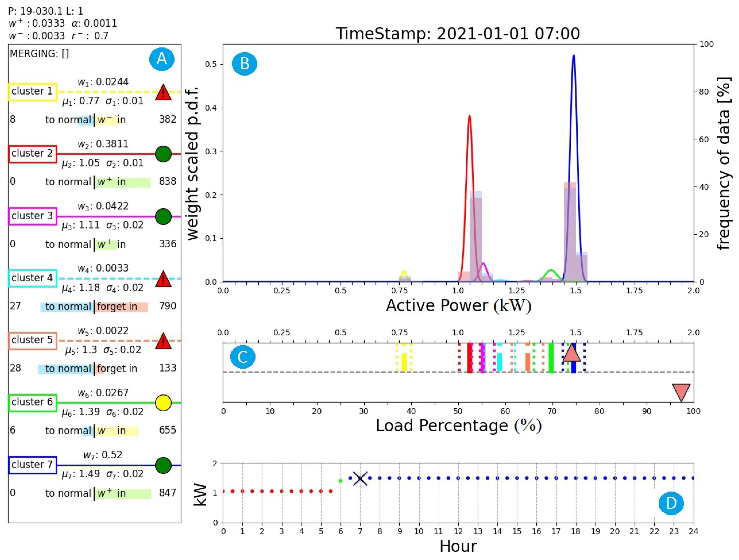
Task: Click the blue circle marker labeled A
Action: [x=162, y=59]
